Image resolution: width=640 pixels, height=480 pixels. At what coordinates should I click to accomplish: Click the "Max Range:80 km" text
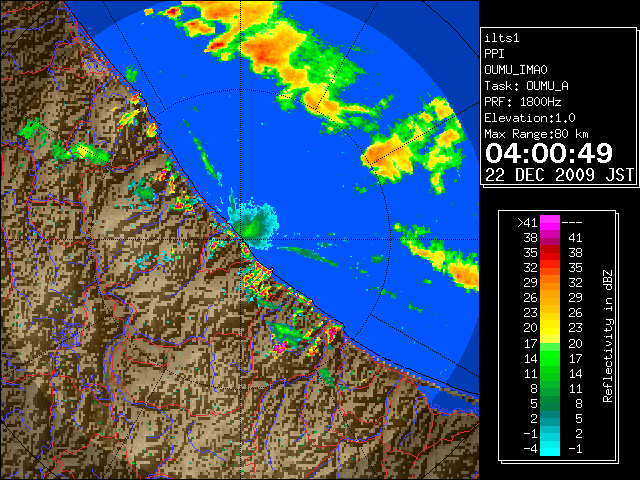point(536,134)
